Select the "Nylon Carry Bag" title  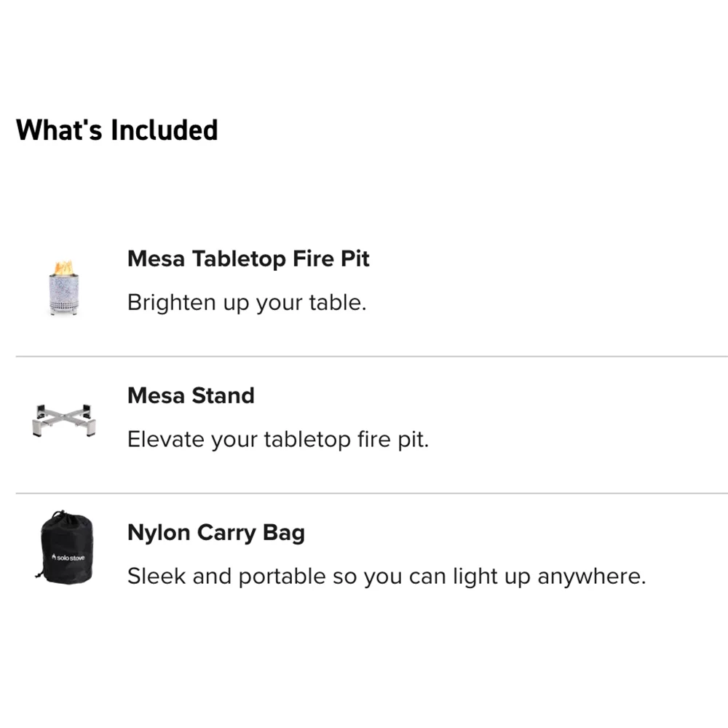click(x=216, y=532)
